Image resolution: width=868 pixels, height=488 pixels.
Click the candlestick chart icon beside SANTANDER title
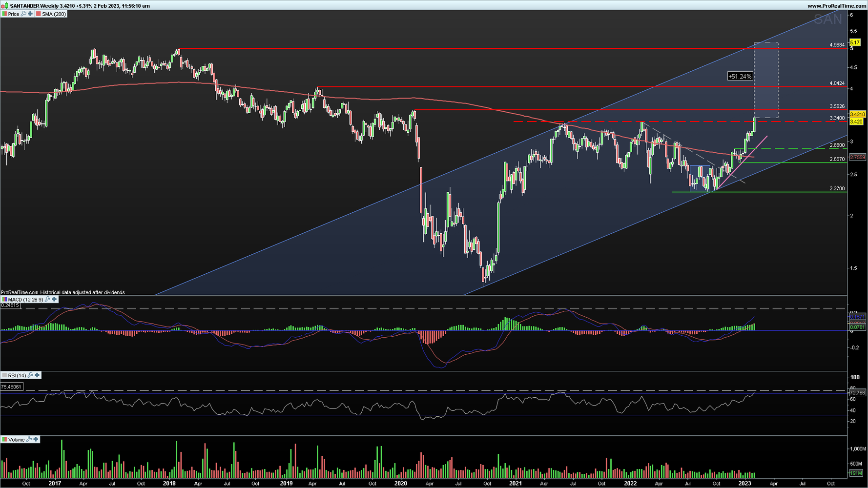coord(5,6)
